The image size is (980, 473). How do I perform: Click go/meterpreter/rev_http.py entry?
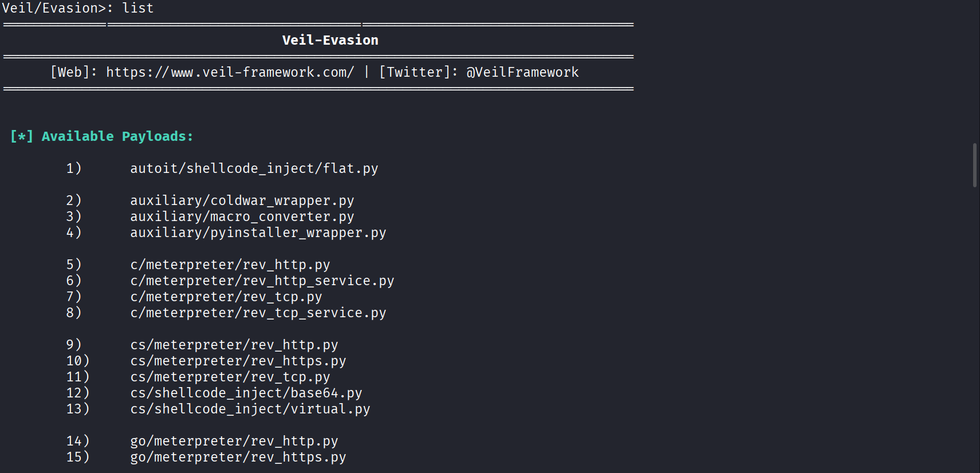coord(234,441)
